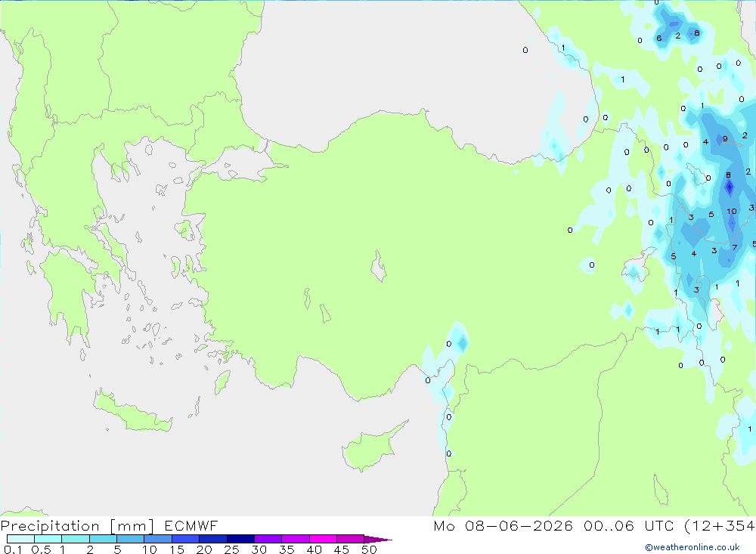This screenshot has height=554, width=756.
Task: Click the 20–25 mm legend color swatch
Action: pos(213,539)
